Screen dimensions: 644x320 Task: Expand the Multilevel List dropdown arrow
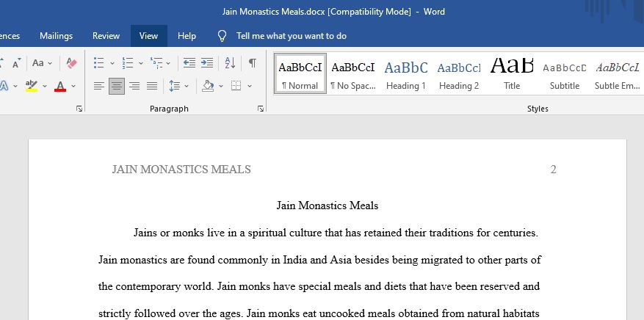(x=168, y=63)
